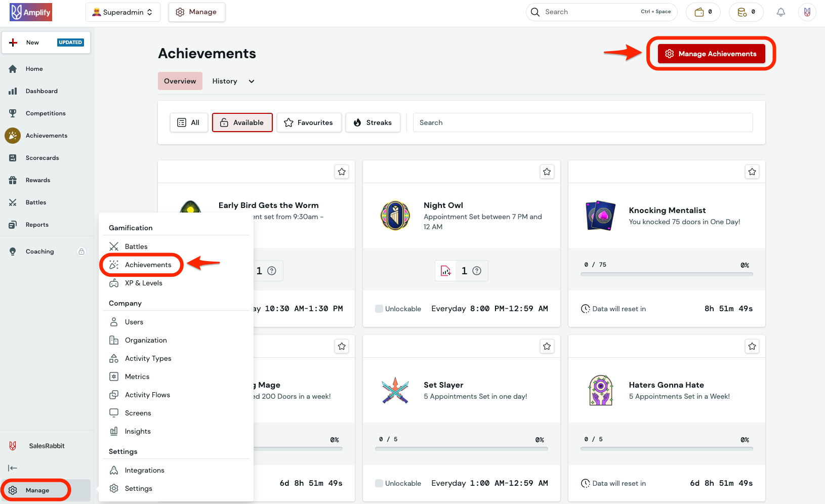The image size is (825, 504).
Task: Open the History tab chevron dropdown
Action: pyautogui.click(x=252, y=81)
